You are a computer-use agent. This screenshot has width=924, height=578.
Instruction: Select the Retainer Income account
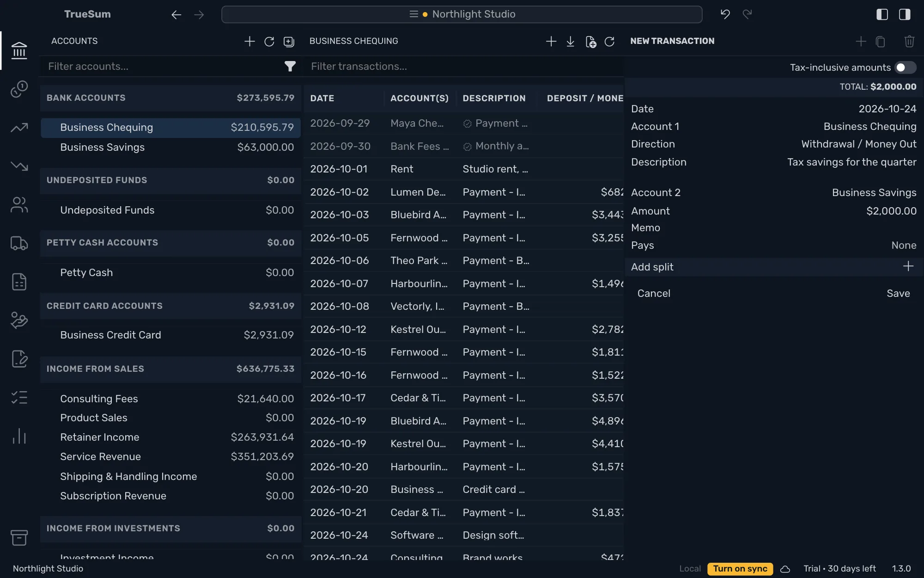170,437
